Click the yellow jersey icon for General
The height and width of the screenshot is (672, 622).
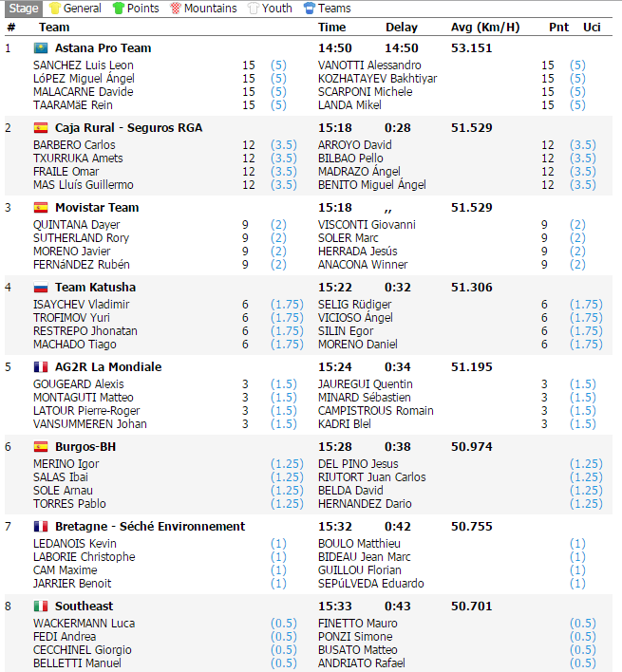point(55,9)
